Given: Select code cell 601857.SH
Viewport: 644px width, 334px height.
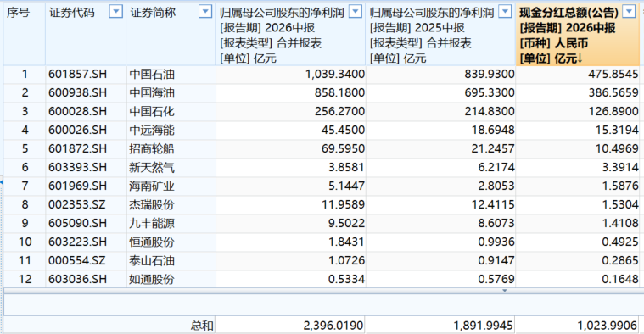Looking at the screenshot, I should [77, 74].
